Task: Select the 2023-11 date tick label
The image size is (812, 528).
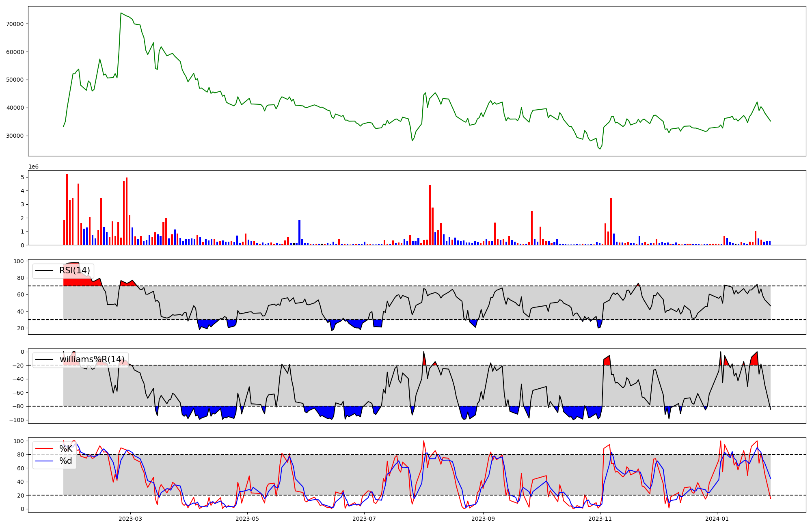Action: tap(600, 519)
